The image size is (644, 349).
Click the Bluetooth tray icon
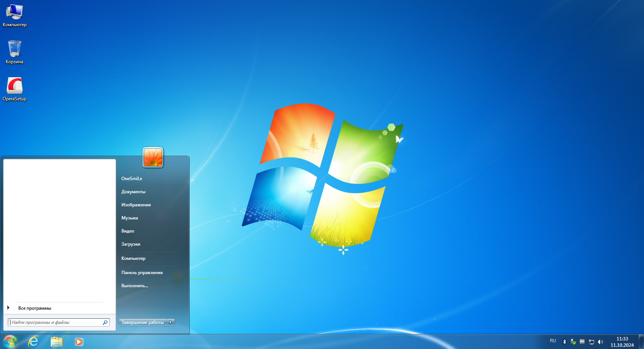[x=565, y=342]
